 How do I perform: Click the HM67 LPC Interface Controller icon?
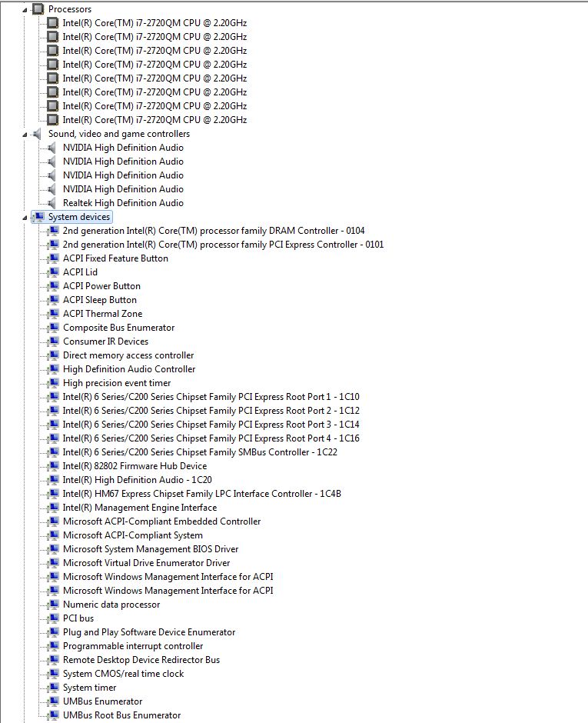tap(54, 493)
